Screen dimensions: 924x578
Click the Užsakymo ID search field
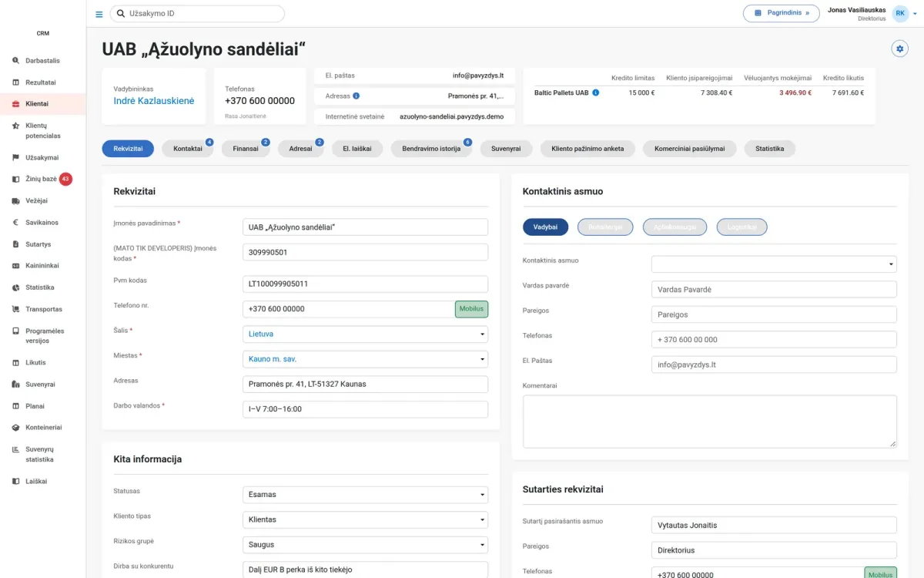click(197, 13)
